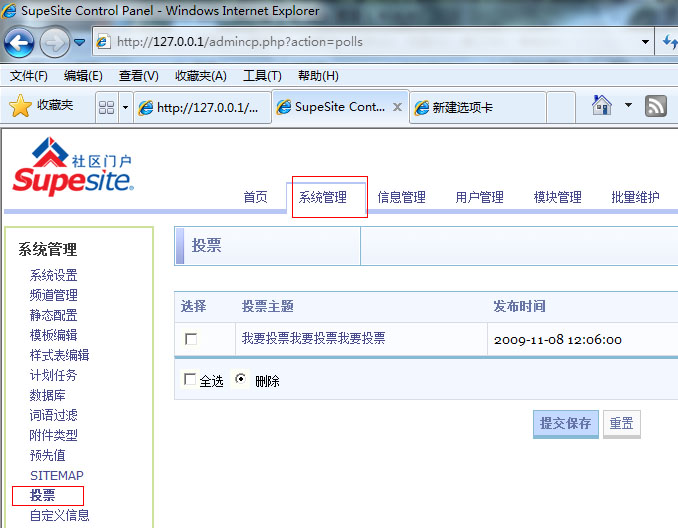The height and width of the screenshot is (528, 678).
Task: Expand the address bar history dropdown
Action: 645,42
